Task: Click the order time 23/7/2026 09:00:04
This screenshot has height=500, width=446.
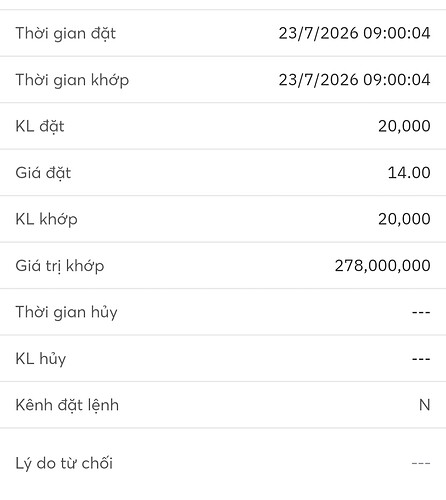Action: point(354,33)
